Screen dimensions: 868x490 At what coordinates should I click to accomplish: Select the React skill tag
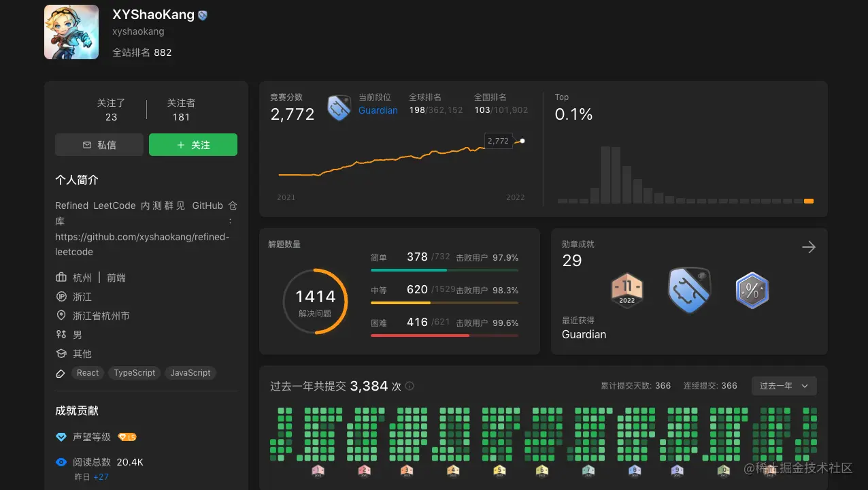88,373
